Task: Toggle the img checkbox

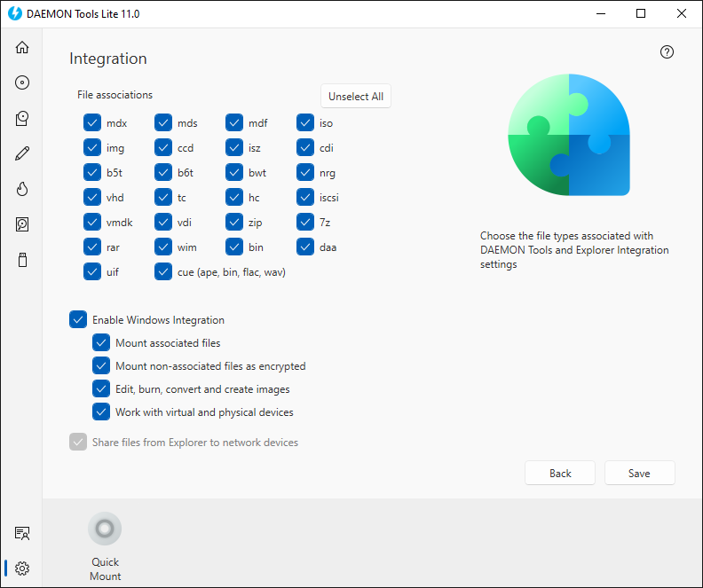Action: tap(92, 147)
